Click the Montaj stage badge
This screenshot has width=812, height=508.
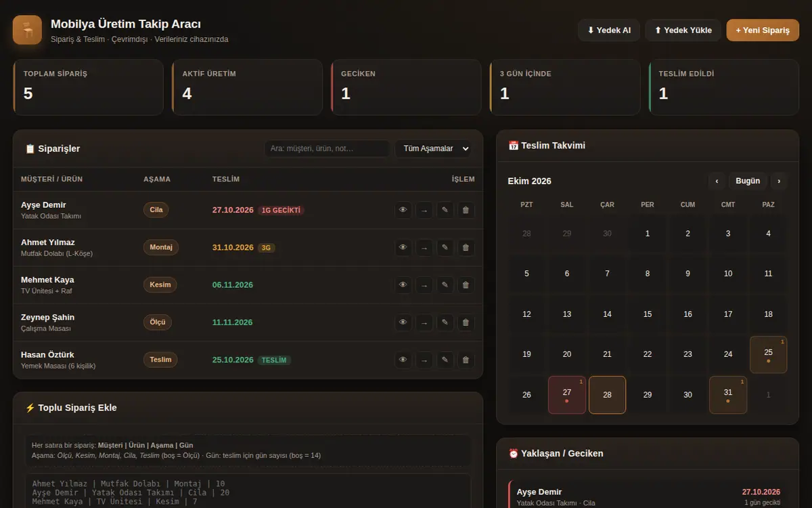pos(161,247)
